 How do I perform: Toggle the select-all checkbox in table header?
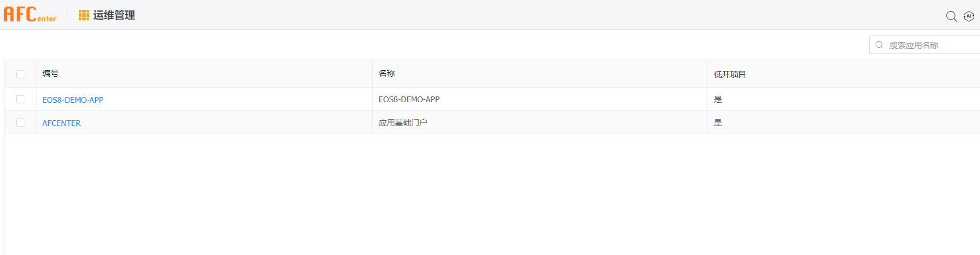pyautogui.click(x=20, y=74)
